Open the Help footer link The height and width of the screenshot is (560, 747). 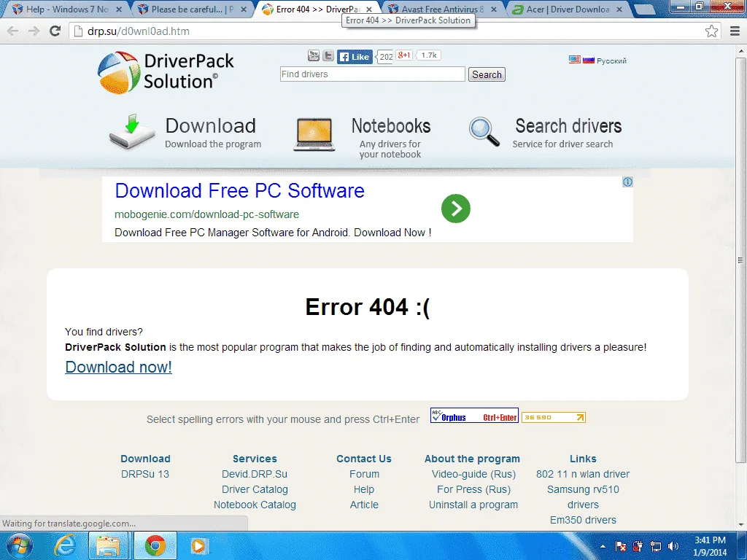tap(364, 489)
